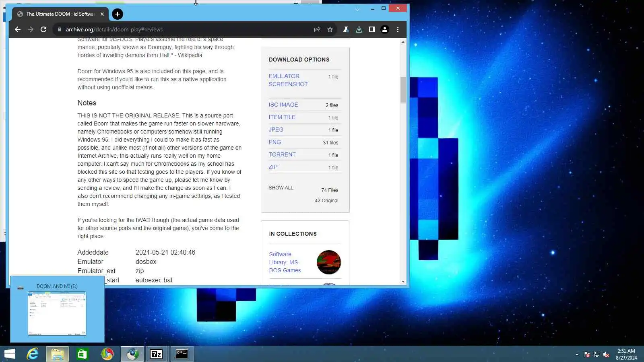Open the Windows Store taskbar icon
The image size is (644, 362).
click(83, 354)
